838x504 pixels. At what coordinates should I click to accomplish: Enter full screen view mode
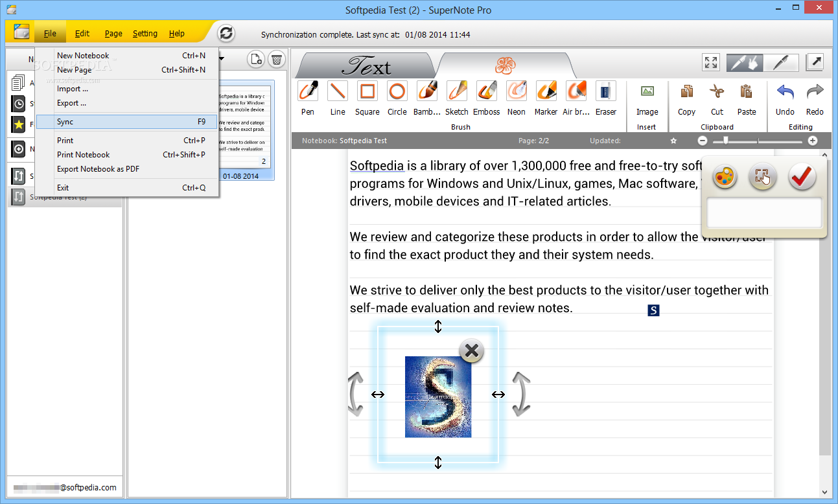(711, 62)
